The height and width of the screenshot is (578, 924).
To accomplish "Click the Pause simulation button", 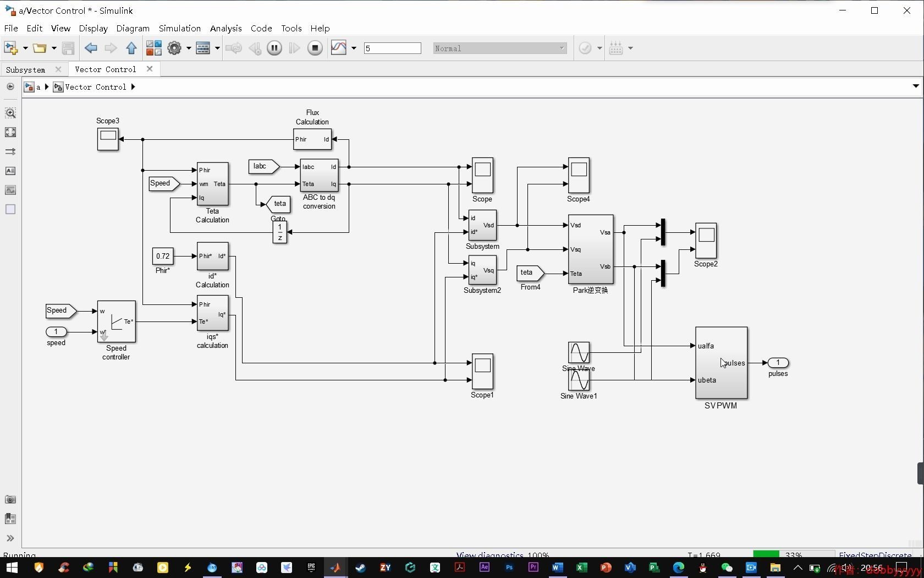I will 274,48.
